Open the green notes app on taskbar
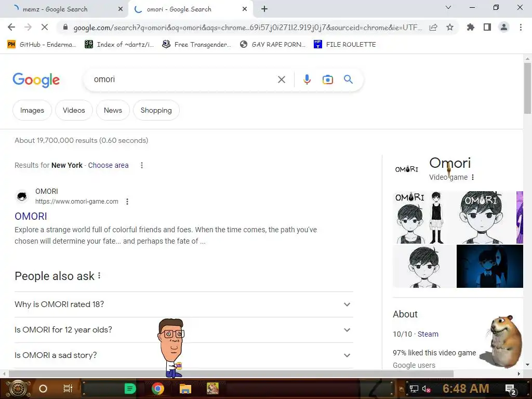The width and height of the screenshot is (532, 399). point(130,389)
